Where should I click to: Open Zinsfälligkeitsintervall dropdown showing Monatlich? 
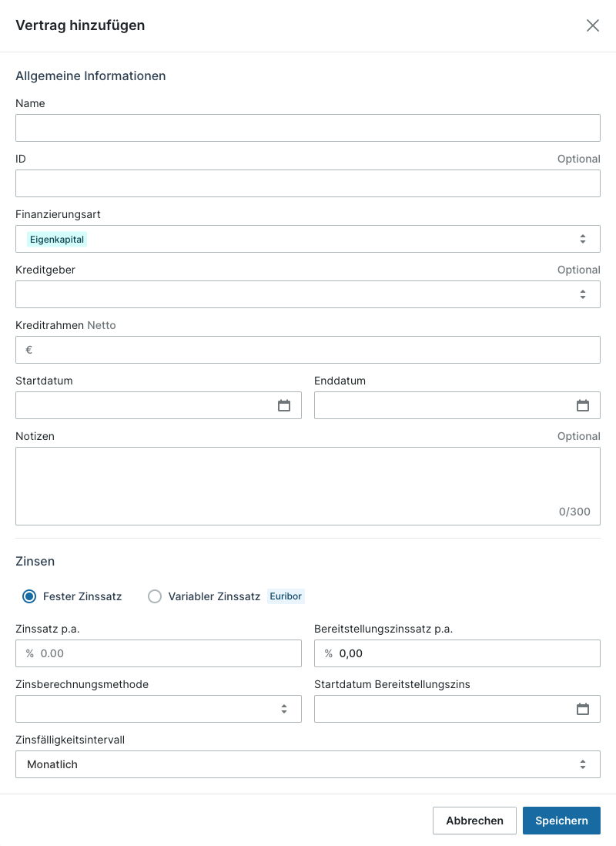[307, 764]
